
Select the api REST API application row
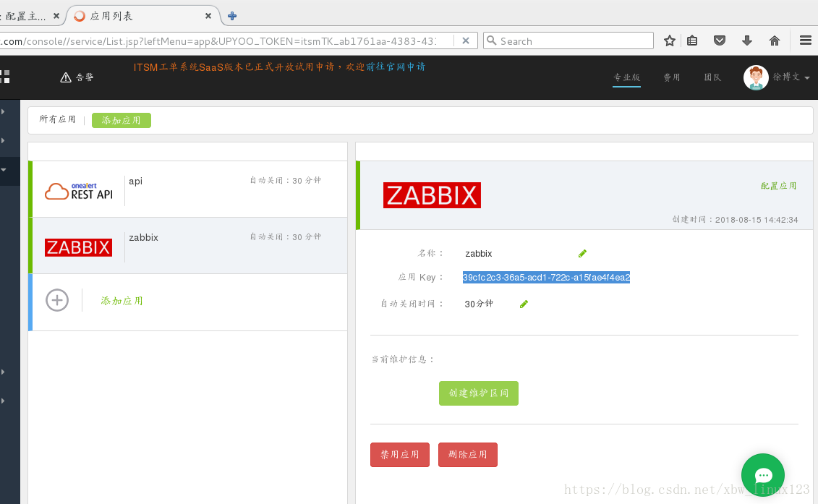tap(188, 189)
